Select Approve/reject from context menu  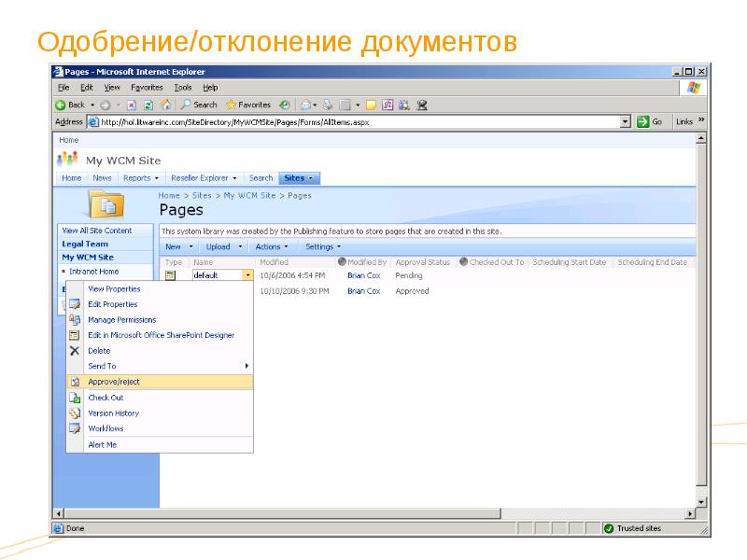click(114, 382)
